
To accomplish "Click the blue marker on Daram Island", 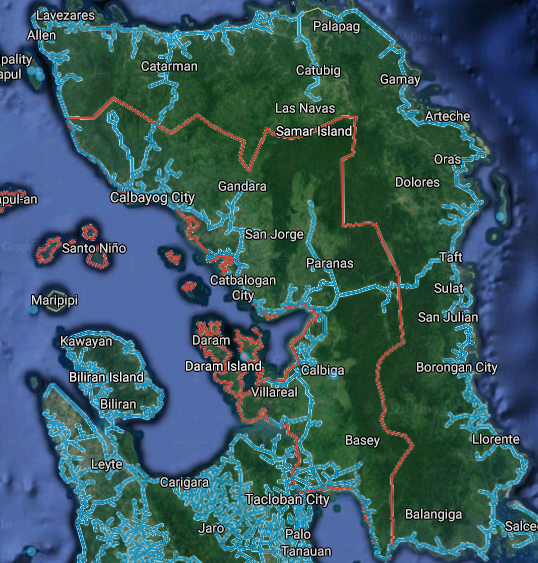I will (245, 356).
